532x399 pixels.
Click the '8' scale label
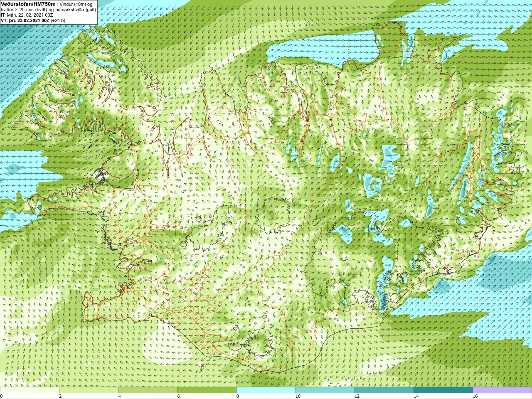point(238,396)
